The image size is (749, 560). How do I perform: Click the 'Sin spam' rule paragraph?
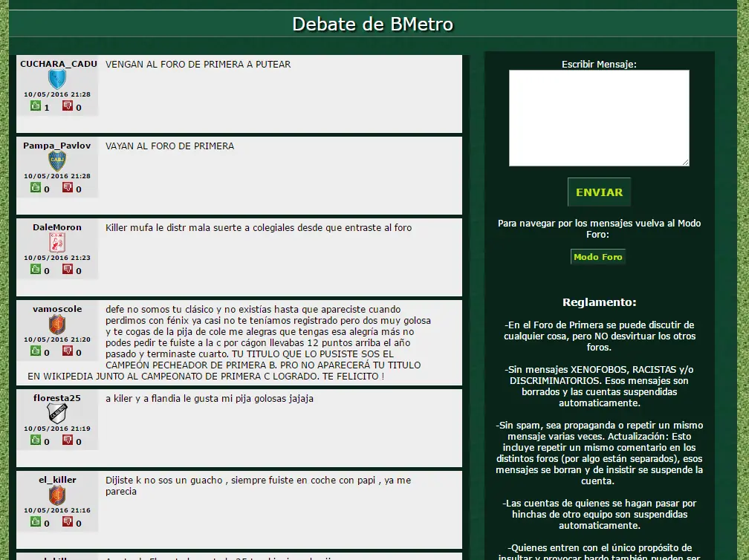point(599,453)
